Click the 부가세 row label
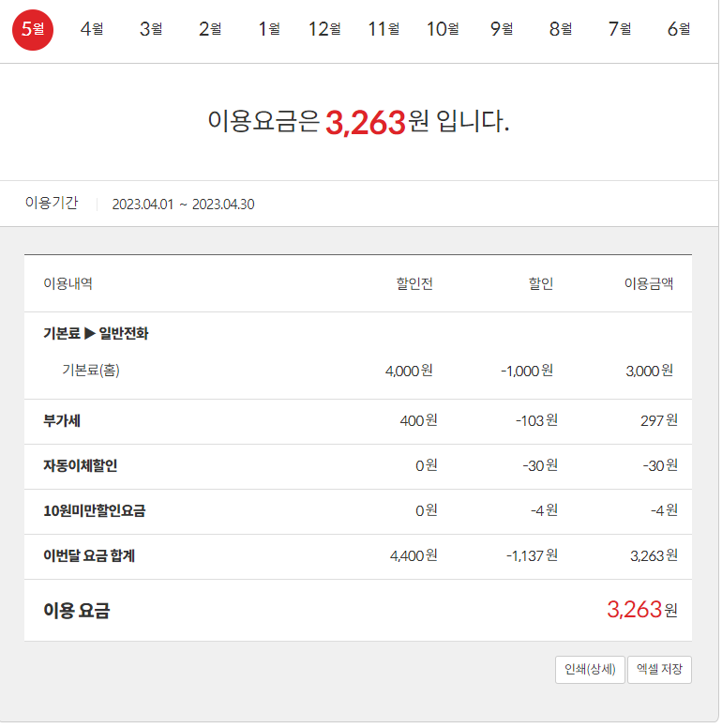 62,420
